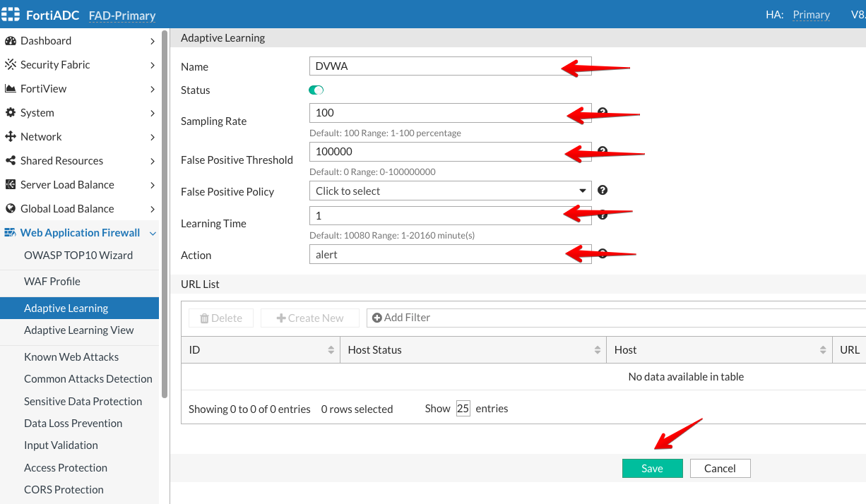Open help tooltip for False Positive Policy

[x=603, y=190]
